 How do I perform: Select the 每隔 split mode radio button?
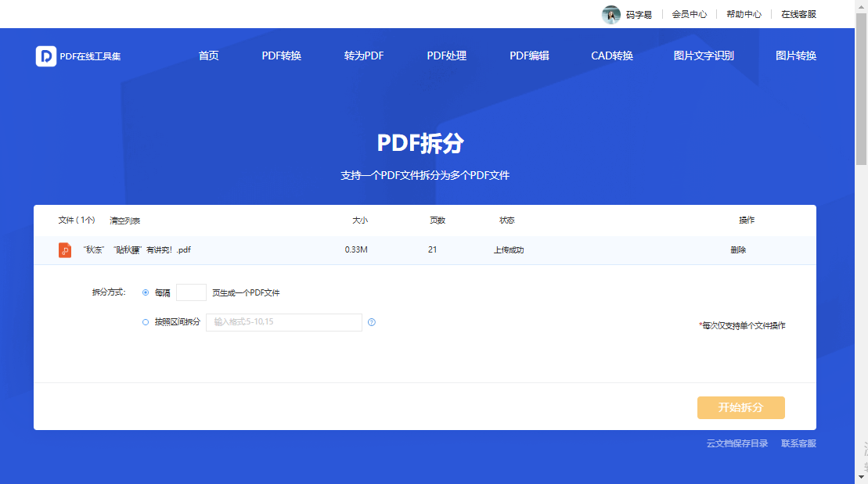pyautogui.click(x=145, y=292)
